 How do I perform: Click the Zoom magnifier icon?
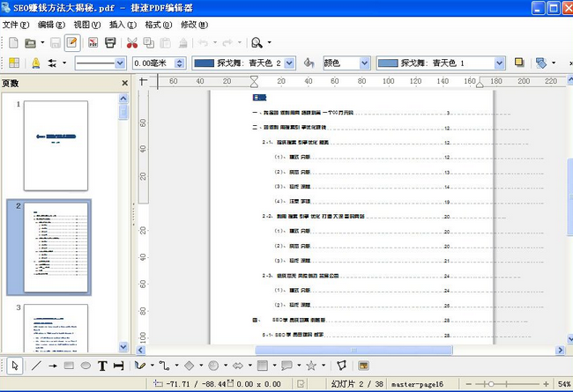pyautogui.click(x=257, y=43)
